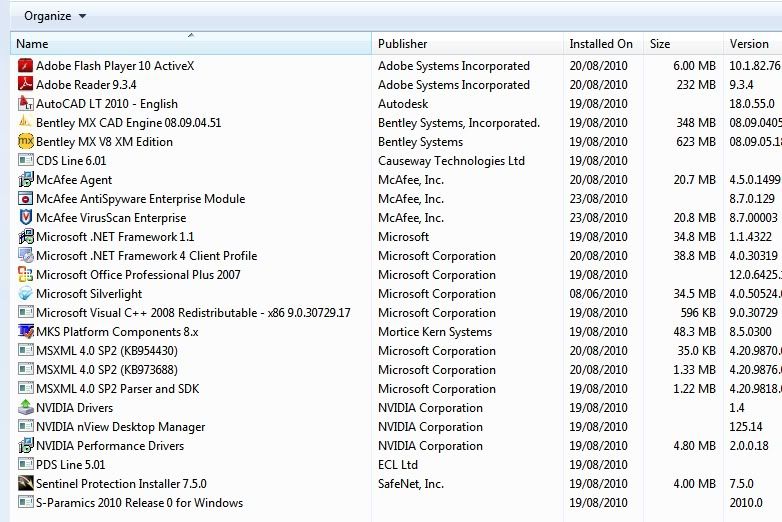Click publisher 'ECL Ltd'
Screen dimensions: 782x522
(397, 465)
